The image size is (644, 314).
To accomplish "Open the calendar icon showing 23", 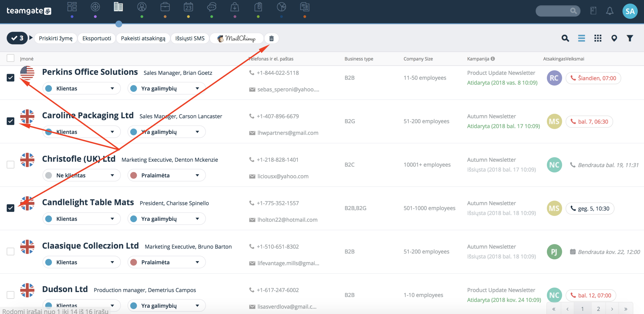I will pyautogui.click(x=188, y=7).
